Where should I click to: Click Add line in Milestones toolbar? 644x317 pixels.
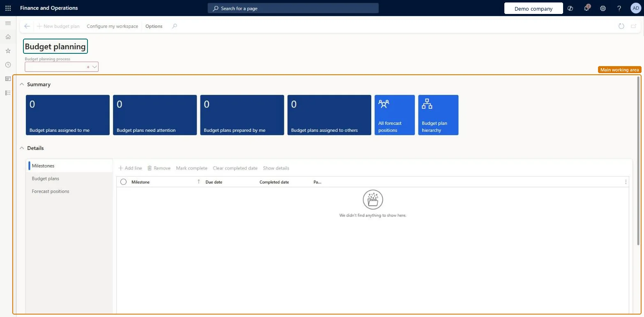point(130,168)
